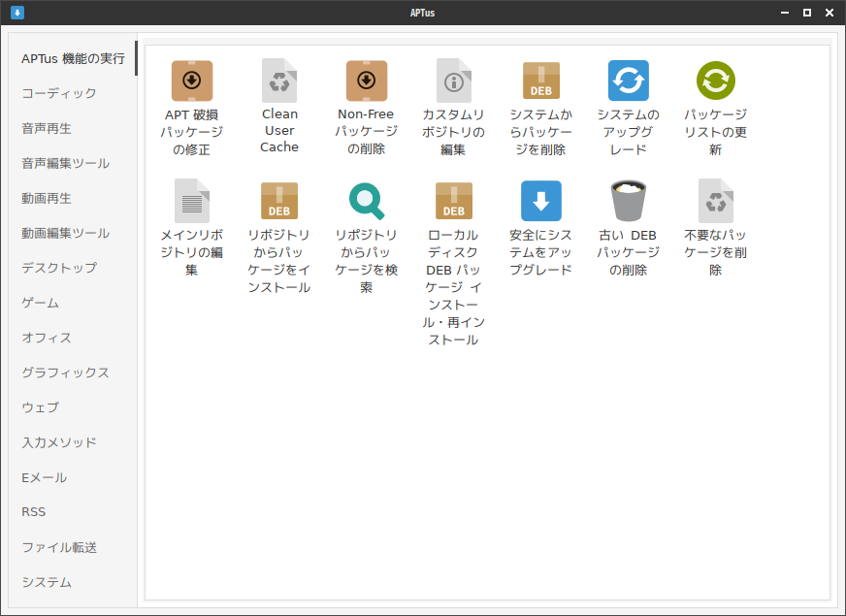Launch Clean User Cache icon
The image size is (846, 616).
(279, 81)
